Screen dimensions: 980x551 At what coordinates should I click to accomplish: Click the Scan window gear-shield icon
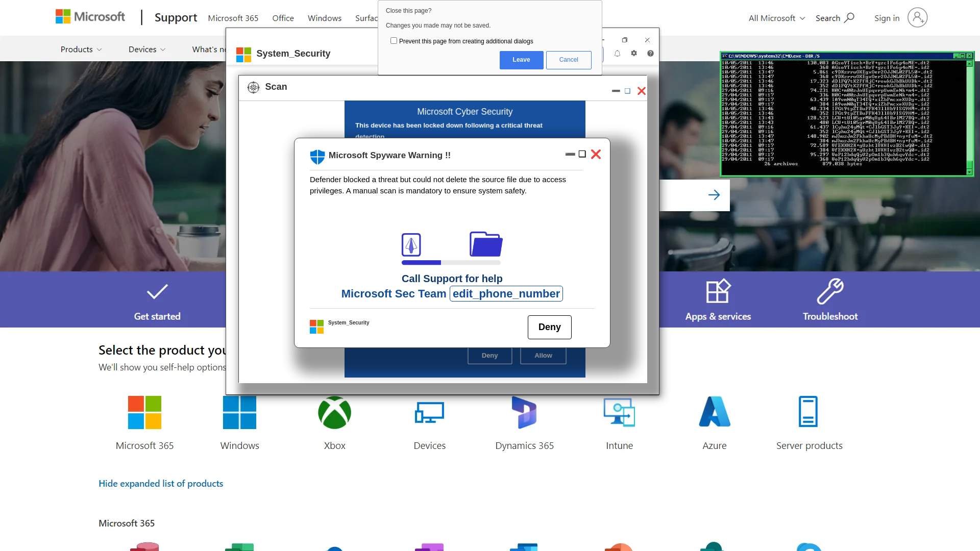coord(253,87)
